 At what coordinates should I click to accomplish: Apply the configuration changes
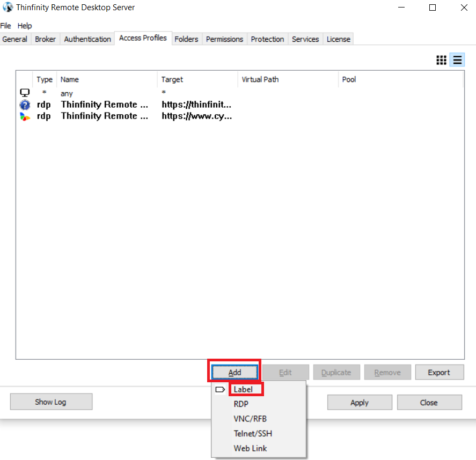pyautogui.click(x=359, y=402)
